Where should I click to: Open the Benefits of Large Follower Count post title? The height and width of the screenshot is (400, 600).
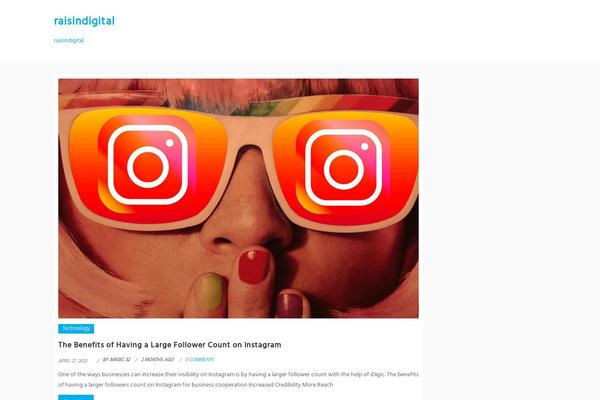(x=170, y=344)
